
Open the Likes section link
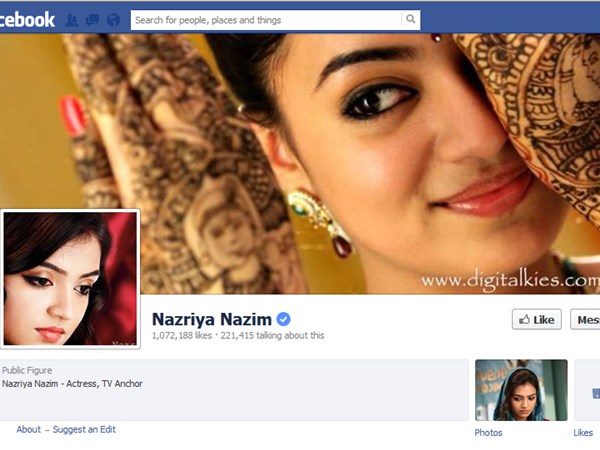(x=583, y=432)
